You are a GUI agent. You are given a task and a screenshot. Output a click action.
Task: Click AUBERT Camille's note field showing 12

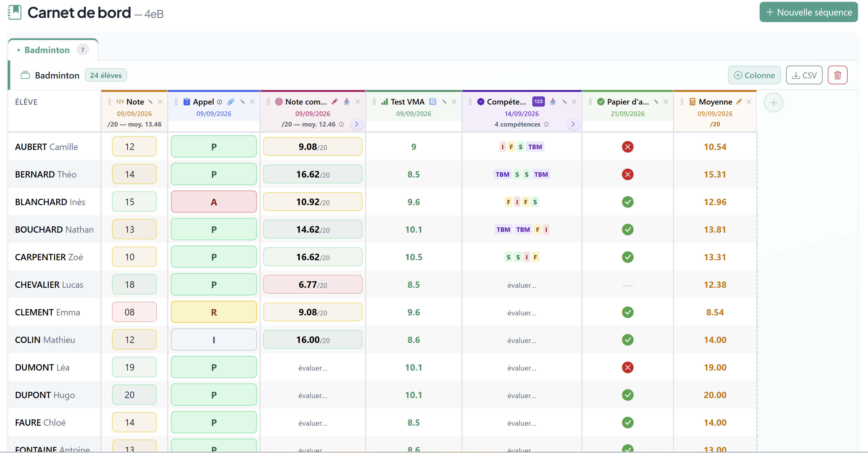click(134, 147)
